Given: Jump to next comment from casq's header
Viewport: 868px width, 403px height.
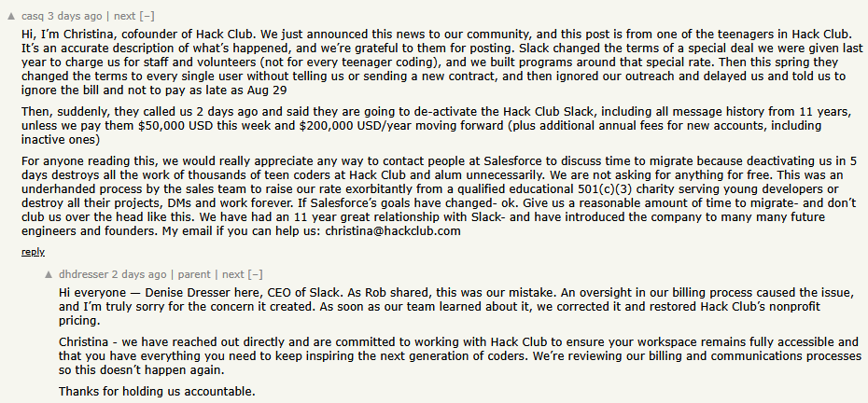Looking at the screenshot, I should pos(124,16).
